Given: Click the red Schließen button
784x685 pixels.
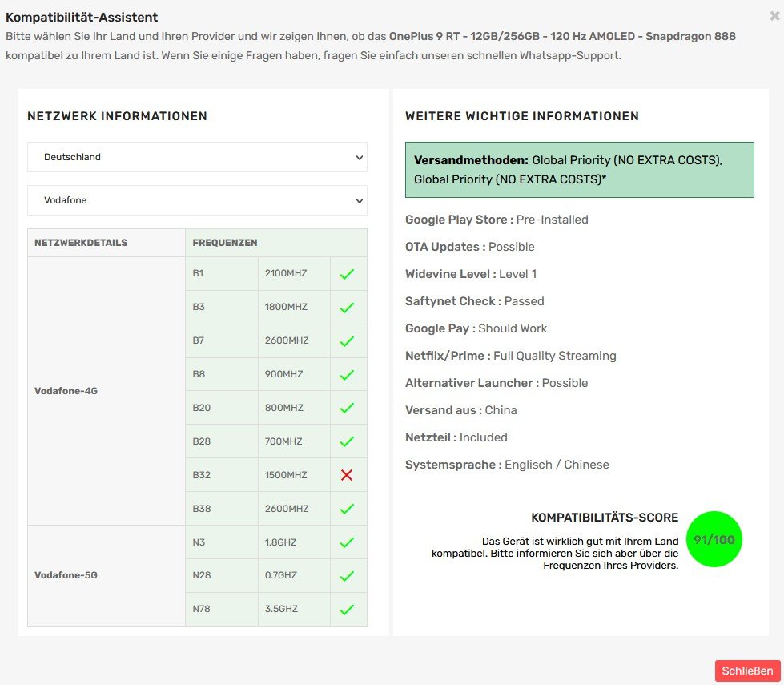Looking at the screenshot, I should [x=747, y=671].
